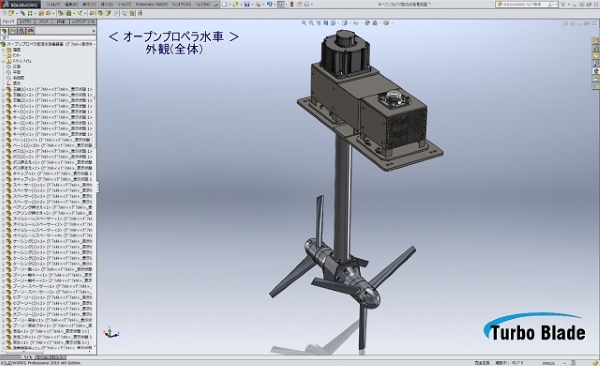Click the Rebuild traffic light icon
Viewport: 600px width, 366px height.
click(292, 4)
